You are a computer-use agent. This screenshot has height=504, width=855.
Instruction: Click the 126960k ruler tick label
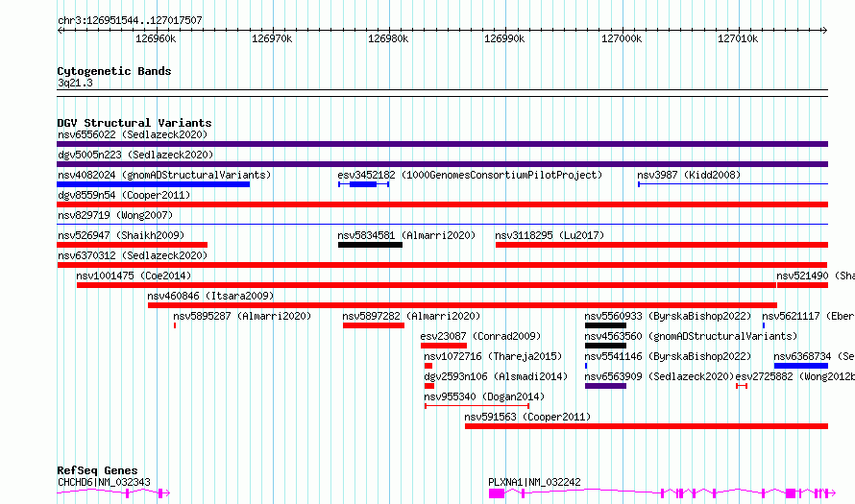156,38
